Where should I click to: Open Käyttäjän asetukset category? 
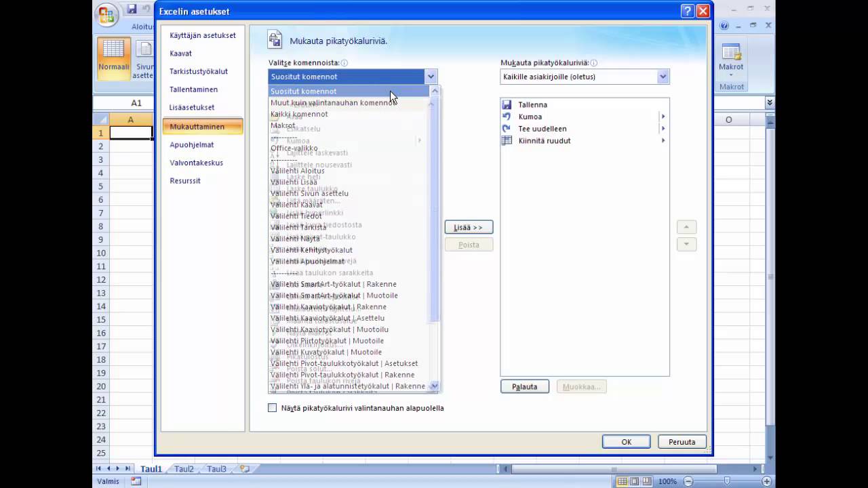click(203, 35)
